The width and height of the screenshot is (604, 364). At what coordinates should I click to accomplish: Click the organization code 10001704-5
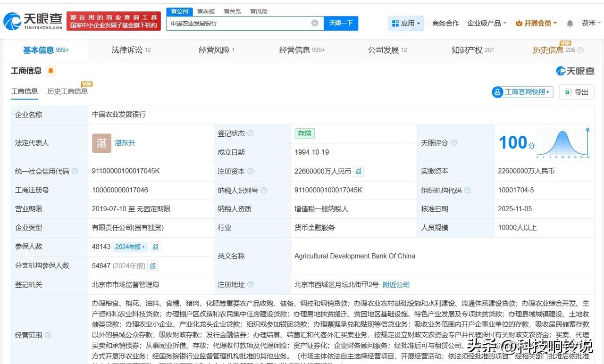516,190
